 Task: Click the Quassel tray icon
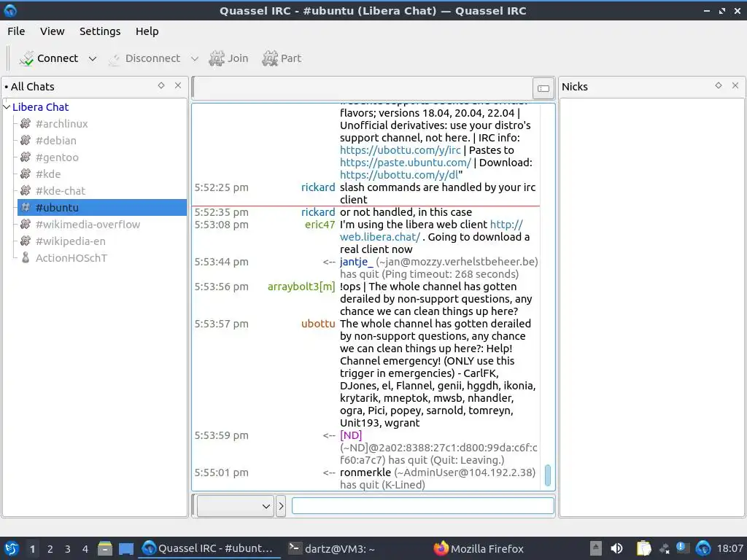703,548
